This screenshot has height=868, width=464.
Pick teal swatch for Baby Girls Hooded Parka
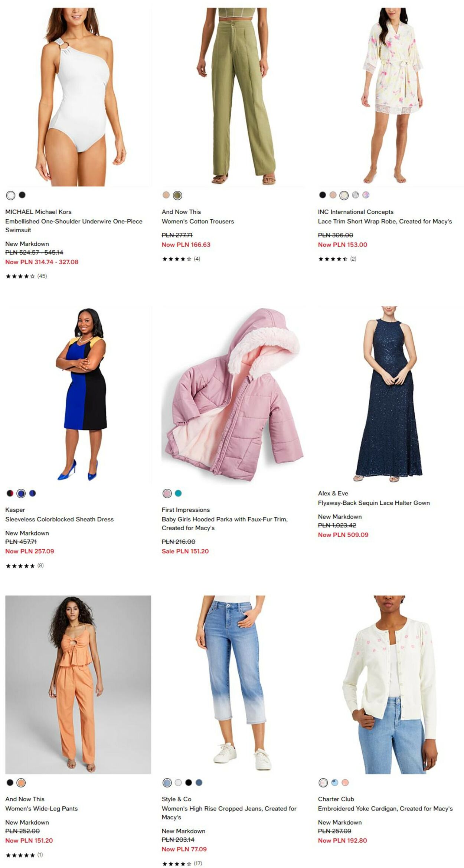(x=178, y=493)
